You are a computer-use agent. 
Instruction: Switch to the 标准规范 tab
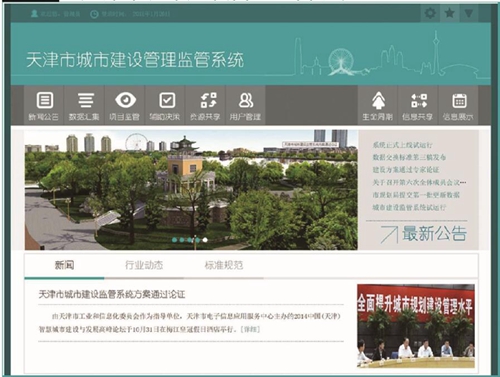224,265
